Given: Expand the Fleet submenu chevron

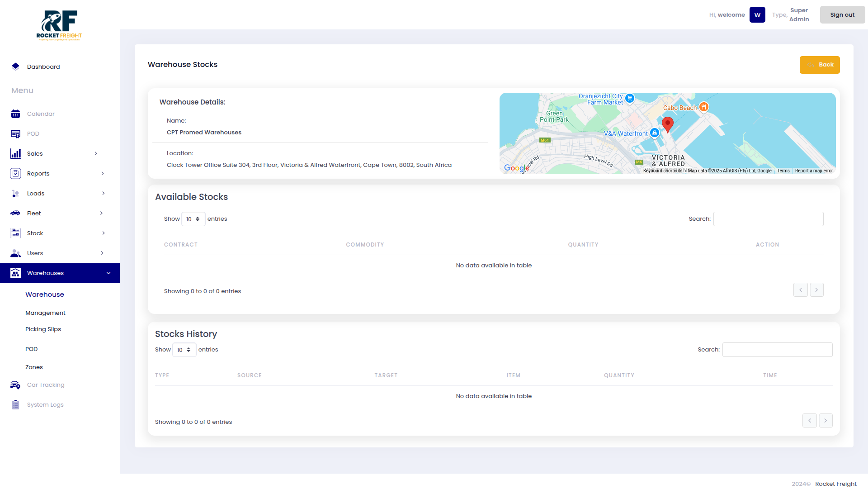Looking at the screenshot, I should 100,213.
